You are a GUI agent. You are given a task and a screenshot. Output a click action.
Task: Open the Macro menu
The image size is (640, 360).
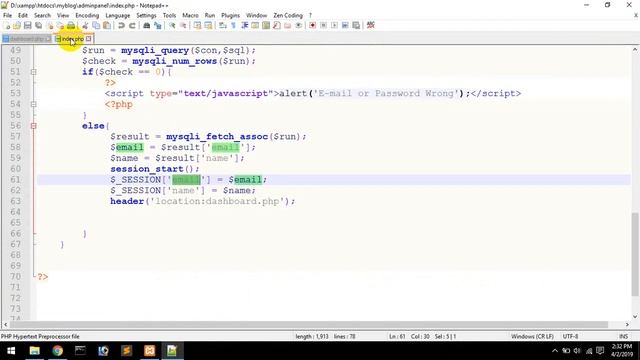(x=190, y=15)
